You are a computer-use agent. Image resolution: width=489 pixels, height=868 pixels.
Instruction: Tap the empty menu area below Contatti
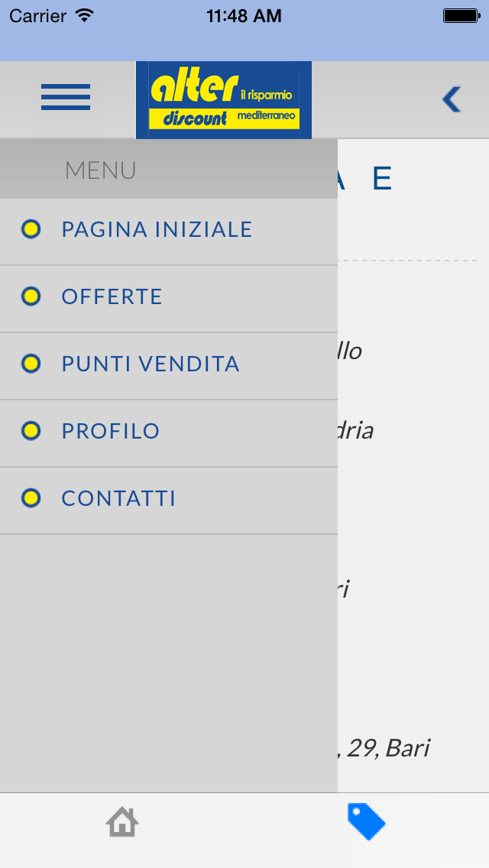(168, 663)
